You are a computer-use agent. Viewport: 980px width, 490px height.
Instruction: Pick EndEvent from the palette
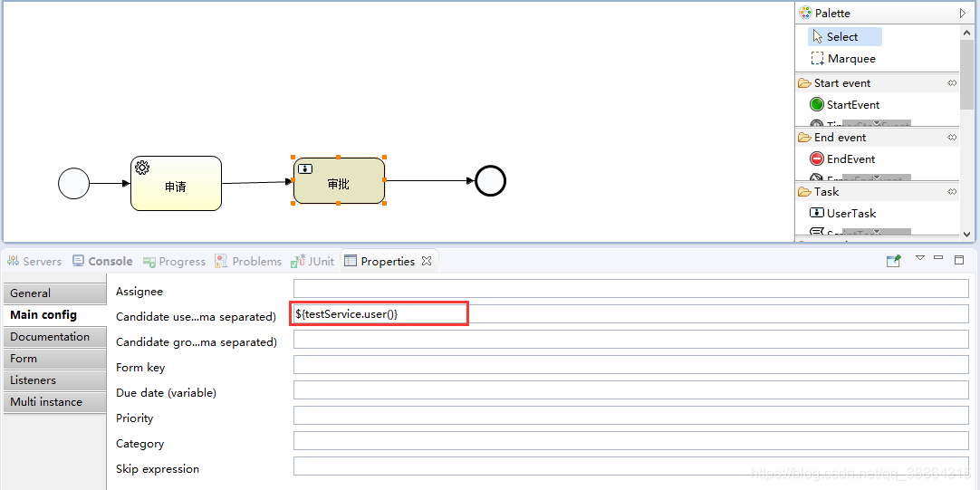pos(844,159)
